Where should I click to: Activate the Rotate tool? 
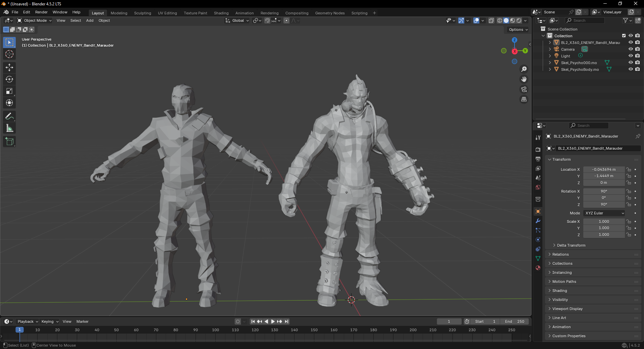tap(9, 79)
